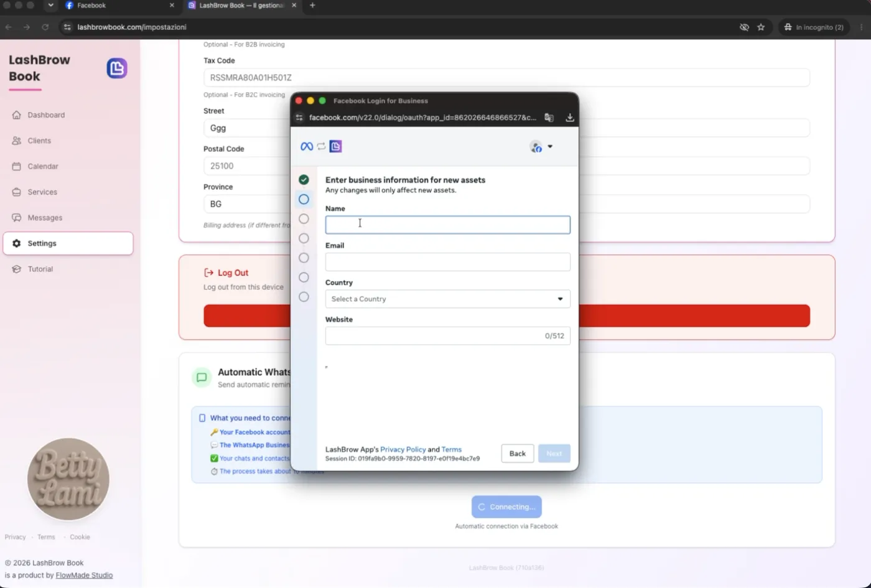Click the fifth step circle in dialog
The image size is (871, 588).
304,258
